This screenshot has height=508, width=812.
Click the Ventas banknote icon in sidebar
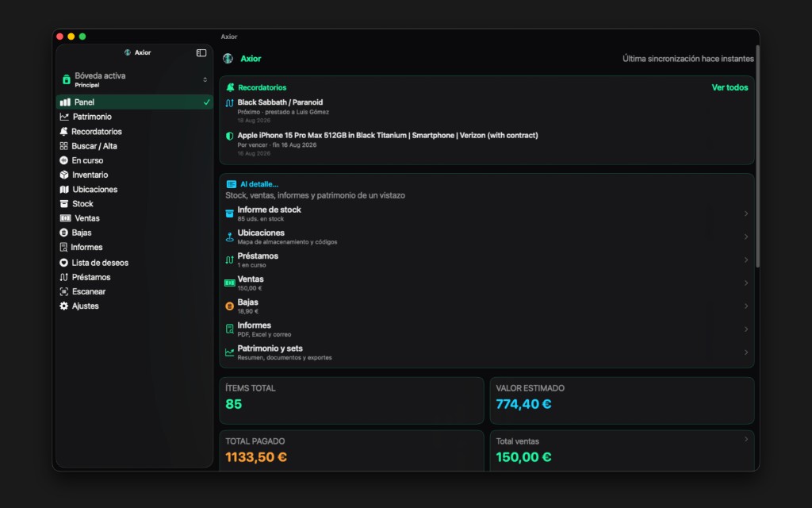pos(65,218)
